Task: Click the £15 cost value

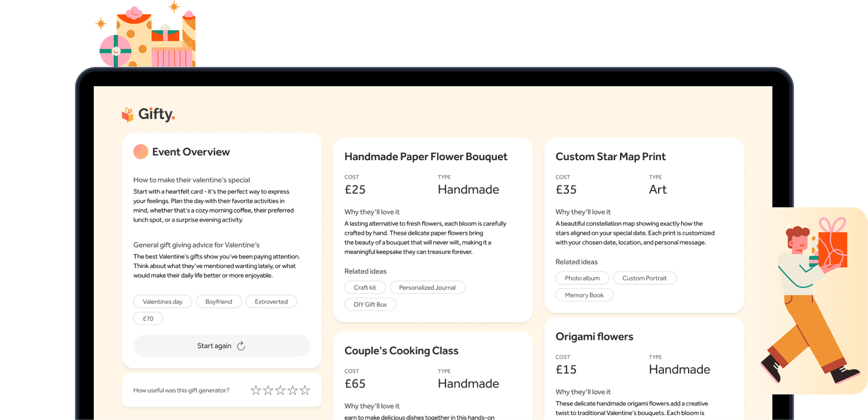Action: [566, 370]
